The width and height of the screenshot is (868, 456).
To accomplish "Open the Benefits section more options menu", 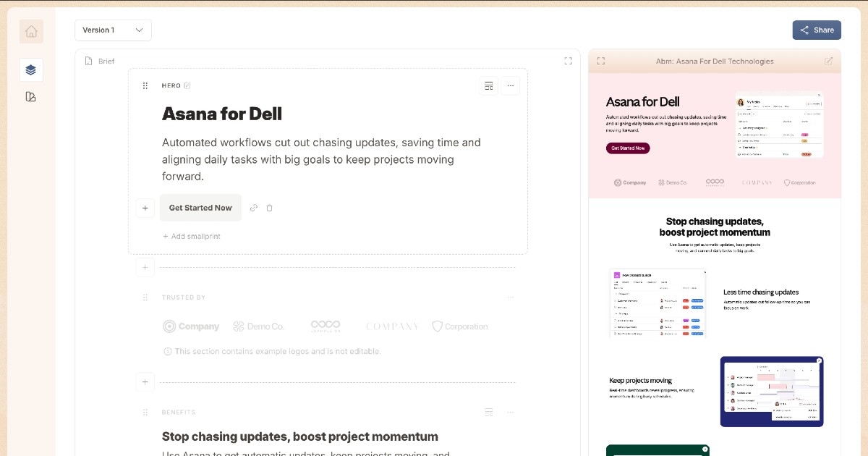I will 510,413.
